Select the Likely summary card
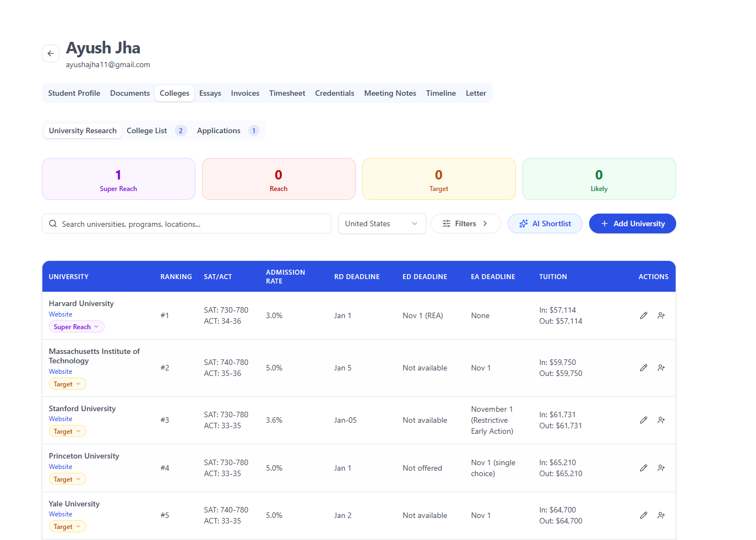This screenshot has width=756, height=540. click(x=599, y=179)
